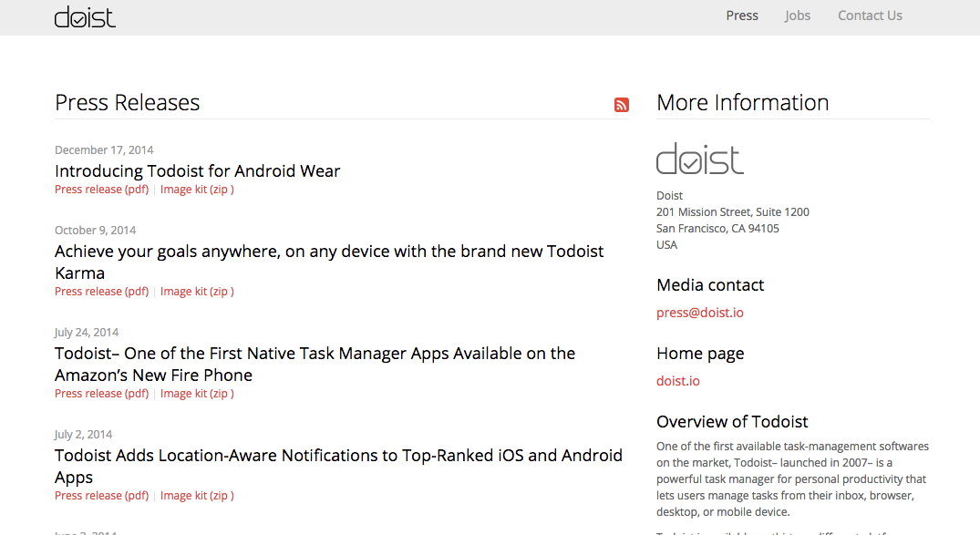
Task: Download Location-Aware Notifications image kit zip
Action: coord(197,495)
